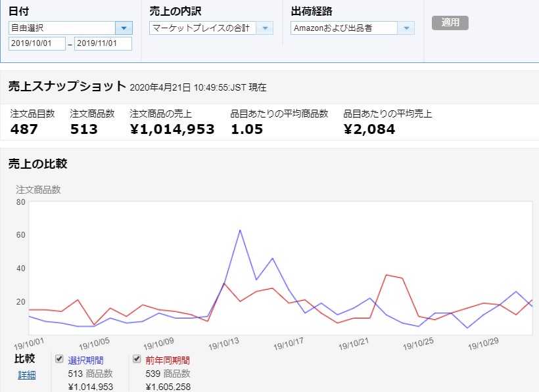
Task: Click the end date field 2019/11/01
Action: point(103,43)
